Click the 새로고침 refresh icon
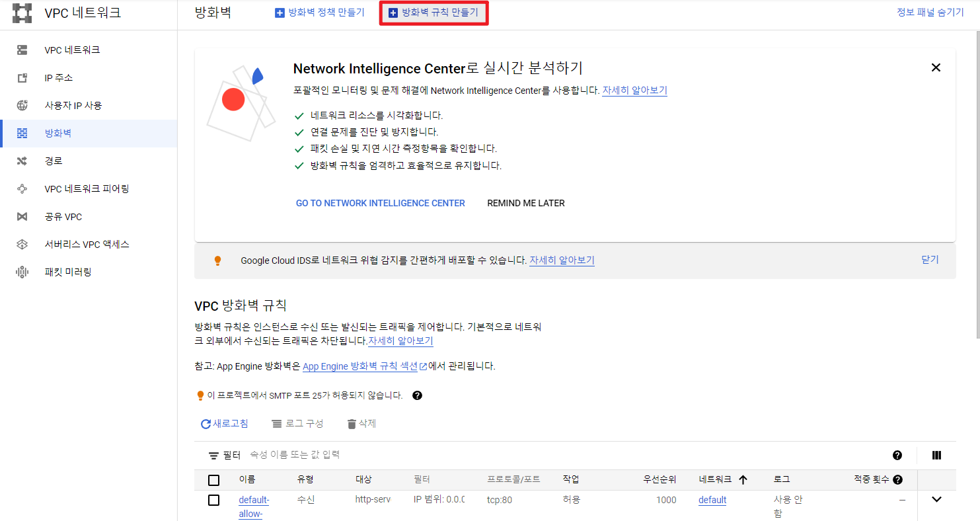The height and width of the screenshot is (521, 980). coord(206,424)
